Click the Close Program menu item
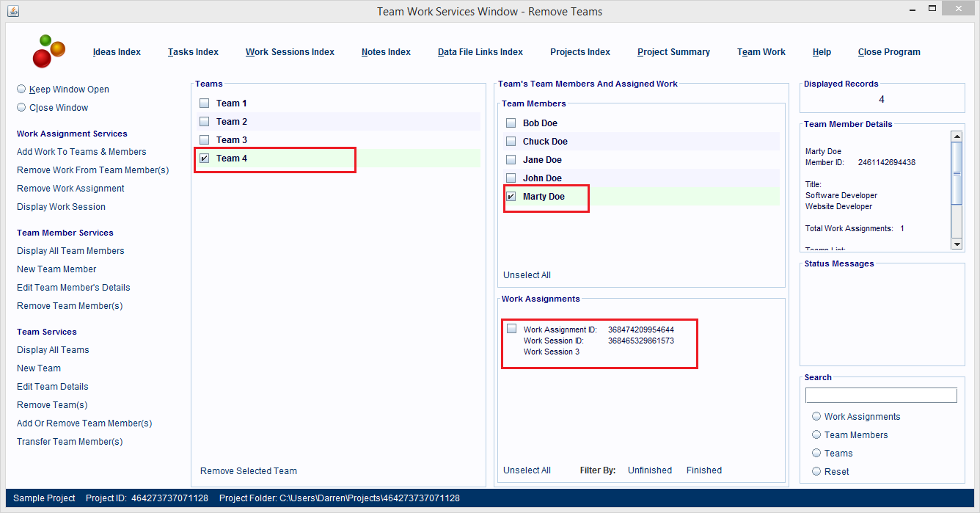Image resolution: width=980 pixels, height=513 pixels. [x=889, y=52]
